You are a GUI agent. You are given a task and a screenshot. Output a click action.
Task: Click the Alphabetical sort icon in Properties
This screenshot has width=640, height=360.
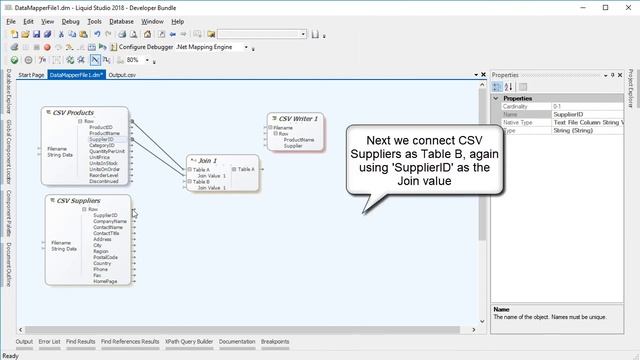pos(509,87)
